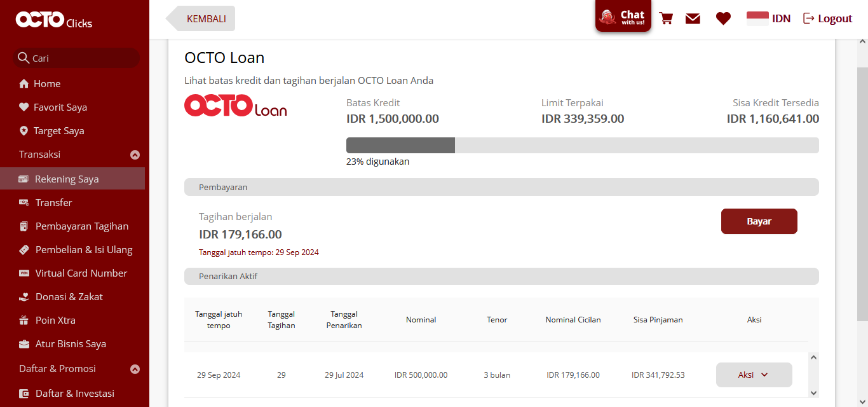Screen dimensions: 868x407
Task: Click the Tanggal jatuh tempo column header
Action: 219,320
